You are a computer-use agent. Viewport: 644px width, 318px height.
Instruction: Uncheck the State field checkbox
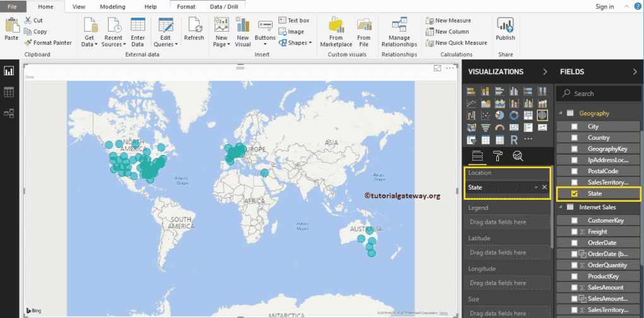click(574, 193)
